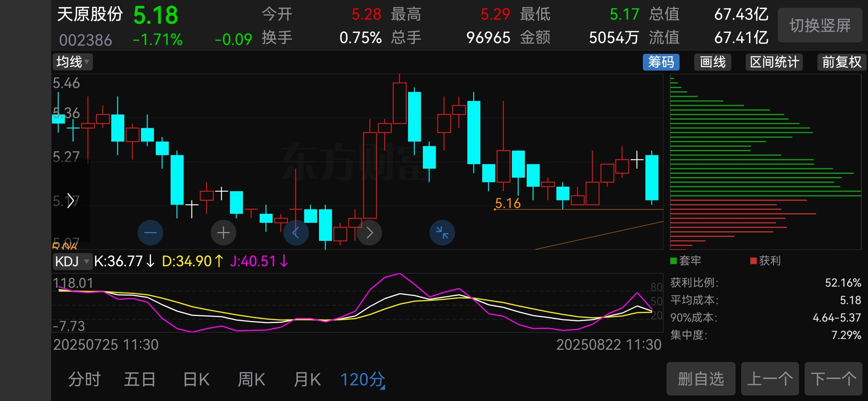This screenshot has height=401, width=868.
Task: Tap the chip distribution histogram
Action: click(x=765, y=162)
